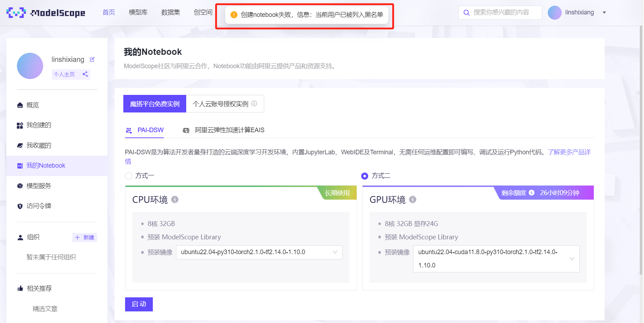Go to 首页 in top navigation
The image size is (644, 323).
click(x=109, y=12)
